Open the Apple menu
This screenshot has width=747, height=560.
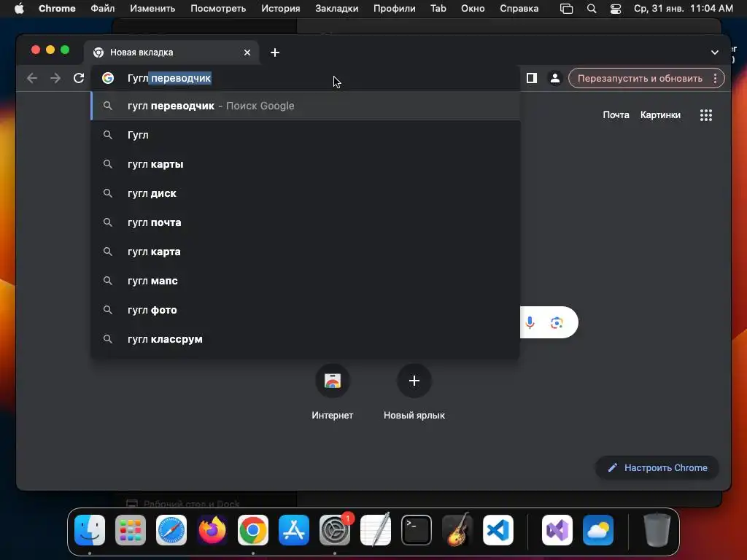point(19,8)
